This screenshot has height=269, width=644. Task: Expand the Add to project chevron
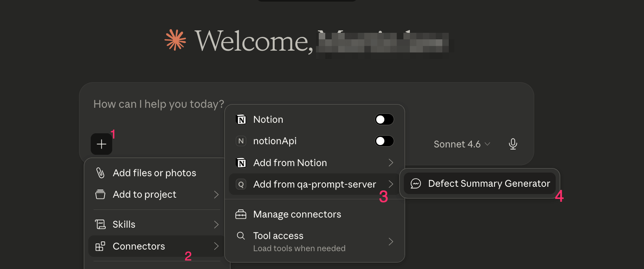[x=216, y=194]
